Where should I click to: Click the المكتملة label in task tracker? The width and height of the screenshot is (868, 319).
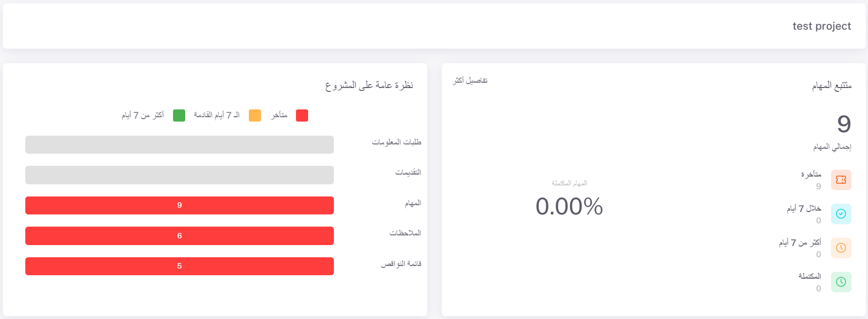pos(809,276)
